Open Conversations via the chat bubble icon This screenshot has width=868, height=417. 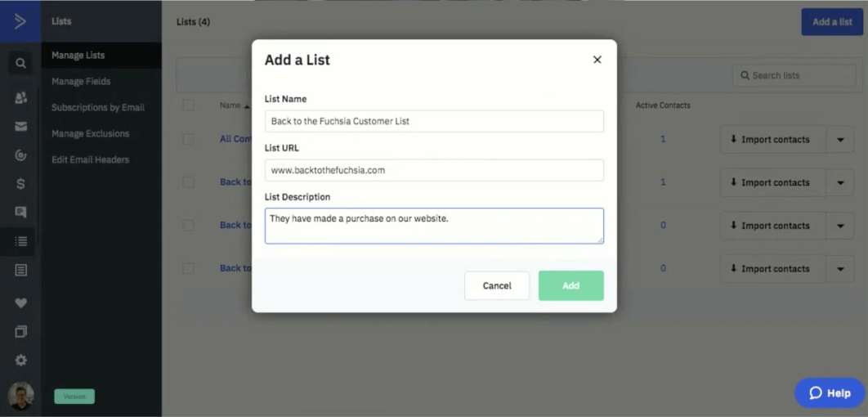point(20,213)
